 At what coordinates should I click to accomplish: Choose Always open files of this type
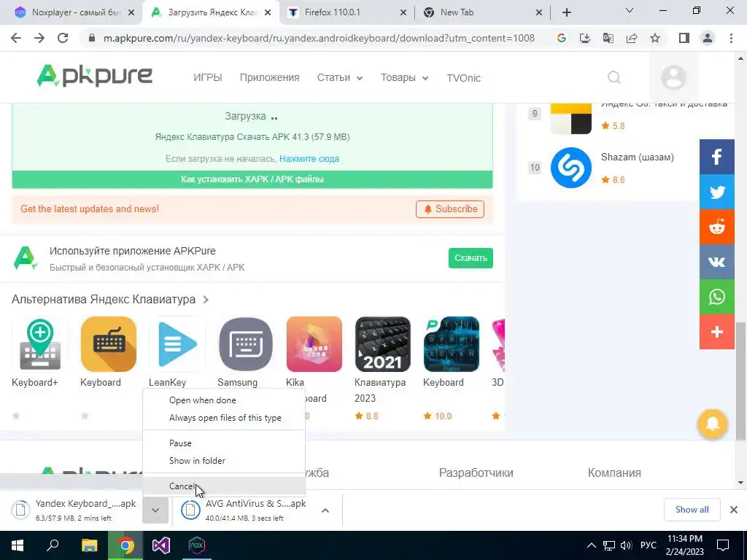click(223, 418)
